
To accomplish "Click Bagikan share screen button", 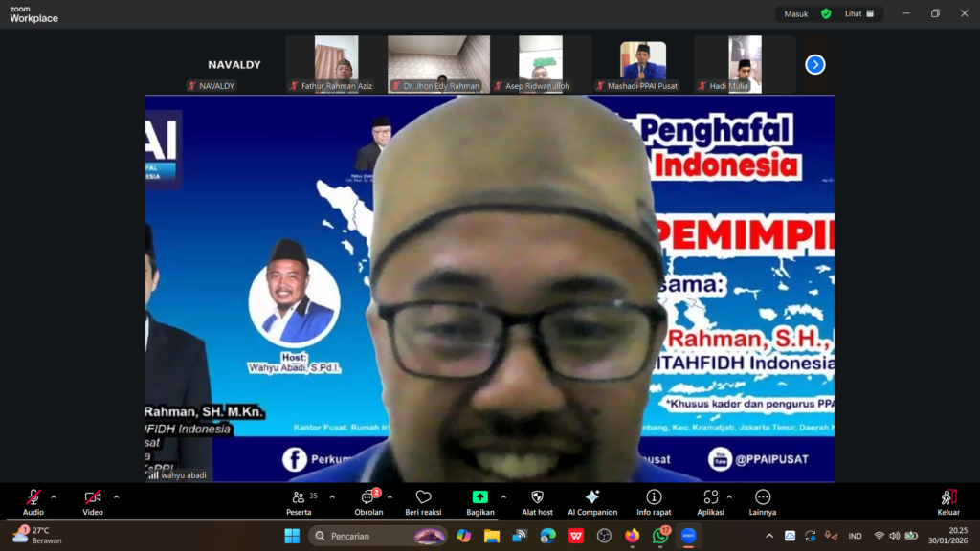I will tap(480, 502).
